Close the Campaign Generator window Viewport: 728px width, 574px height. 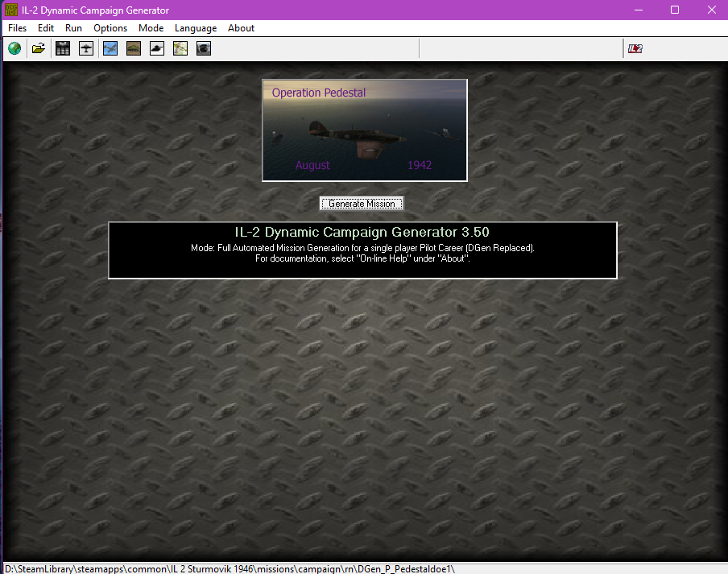click(x=711, y=10)
